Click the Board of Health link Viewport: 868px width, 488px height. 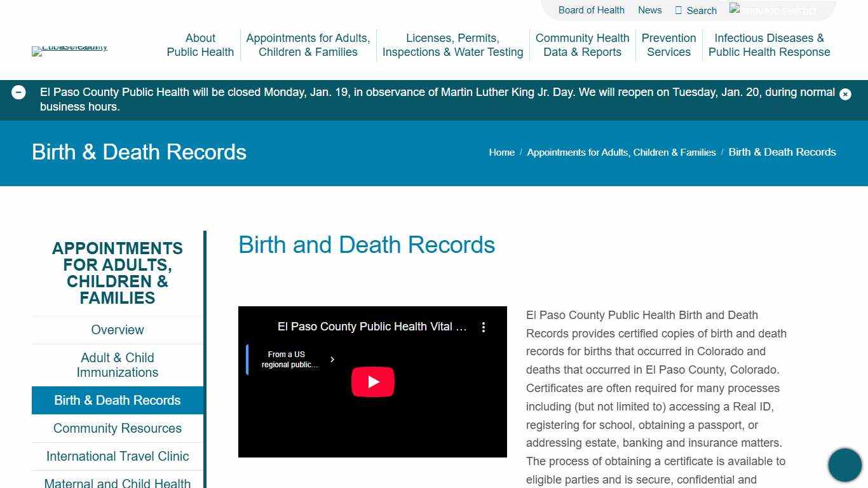591,10
